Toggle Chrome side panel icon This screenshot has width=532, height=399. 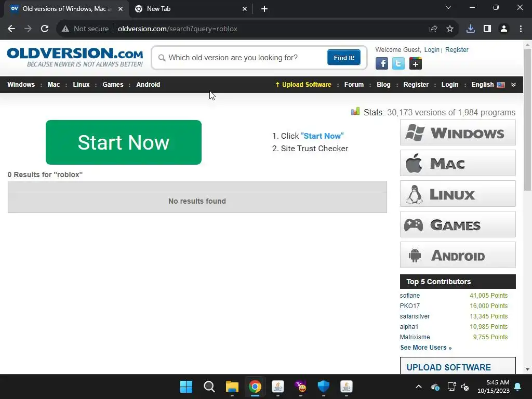point(487,29)
